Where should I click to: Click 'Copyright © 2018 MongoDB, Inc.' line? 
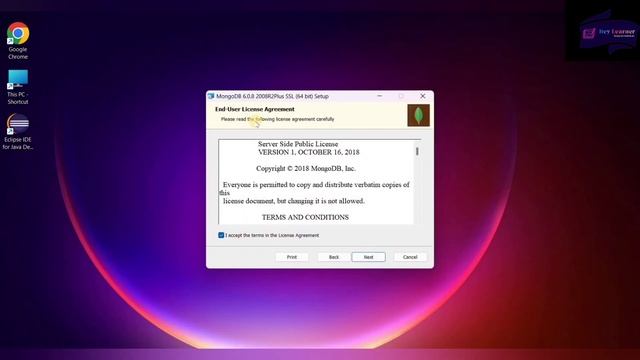(x=306, y=169)
